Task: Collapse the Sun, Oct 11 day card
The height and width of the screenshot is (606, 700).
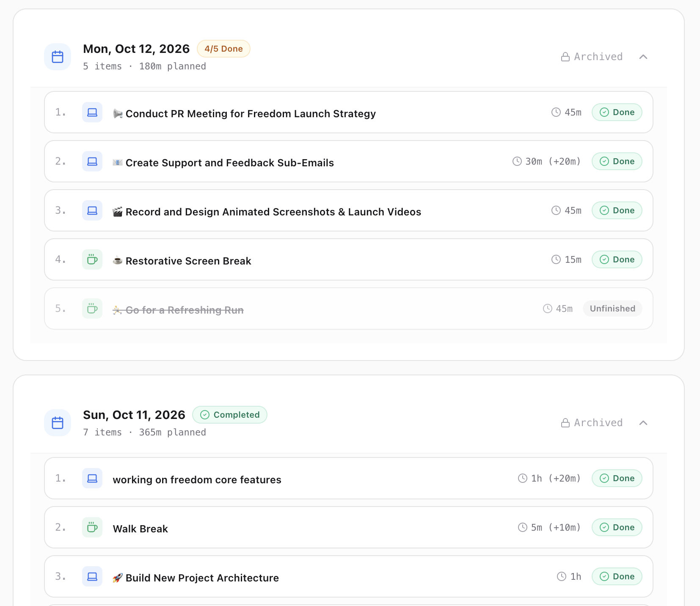Action: pyautogui.click(x=643, y=423)
